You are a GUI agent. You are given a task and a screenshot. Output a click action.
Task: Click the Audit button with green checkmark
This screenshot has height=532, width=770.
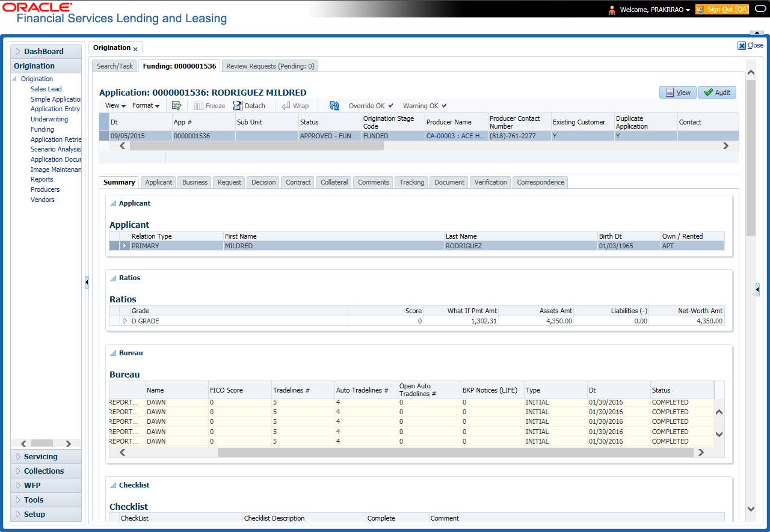point(716,93)
